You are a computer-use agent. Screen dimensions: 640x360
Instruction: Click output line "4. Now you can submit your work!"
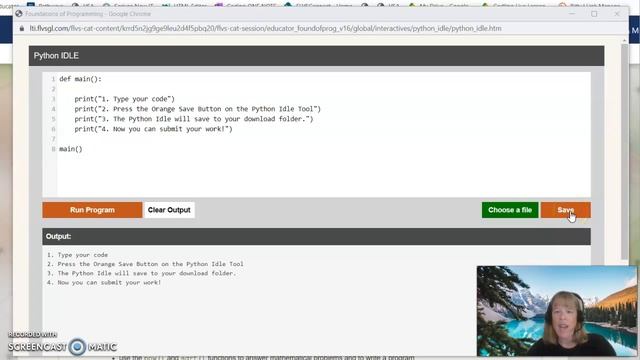click(104, 282)
